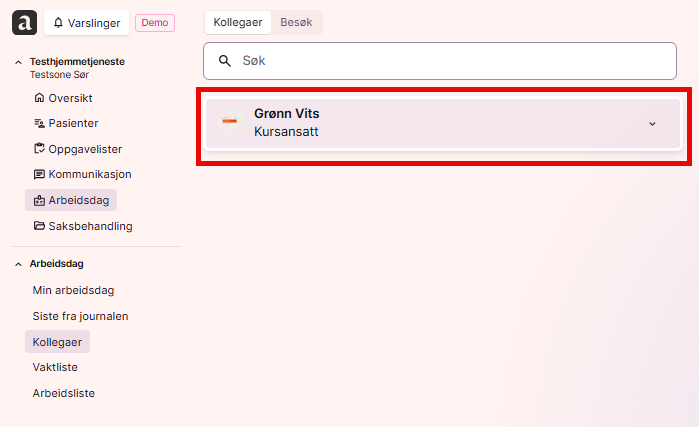Click the Demo badge
This screenshot has height=427, width=699.
155,23
